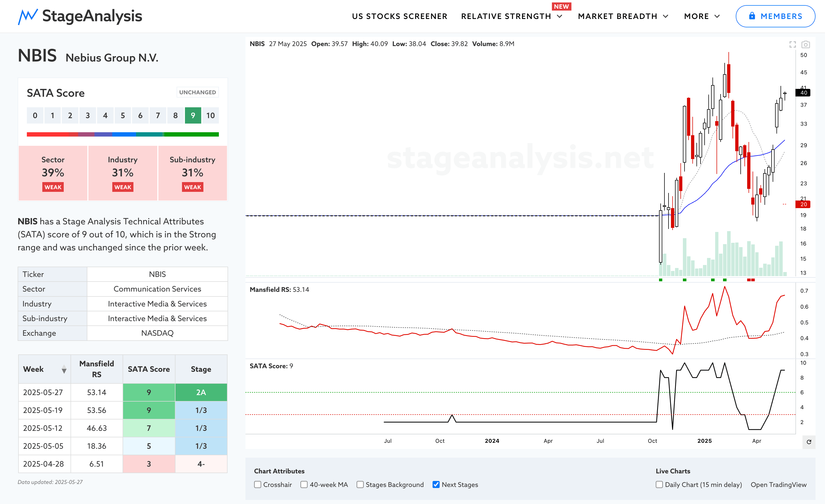Viewport: 825px width, 504px height.
Task: Uncheck the Next Stages checkbox
Action: (x=436, y=484)
